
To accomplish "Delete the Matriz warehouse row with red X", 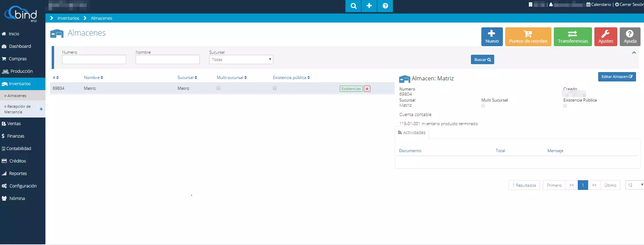I will click(x=367, y=89).
